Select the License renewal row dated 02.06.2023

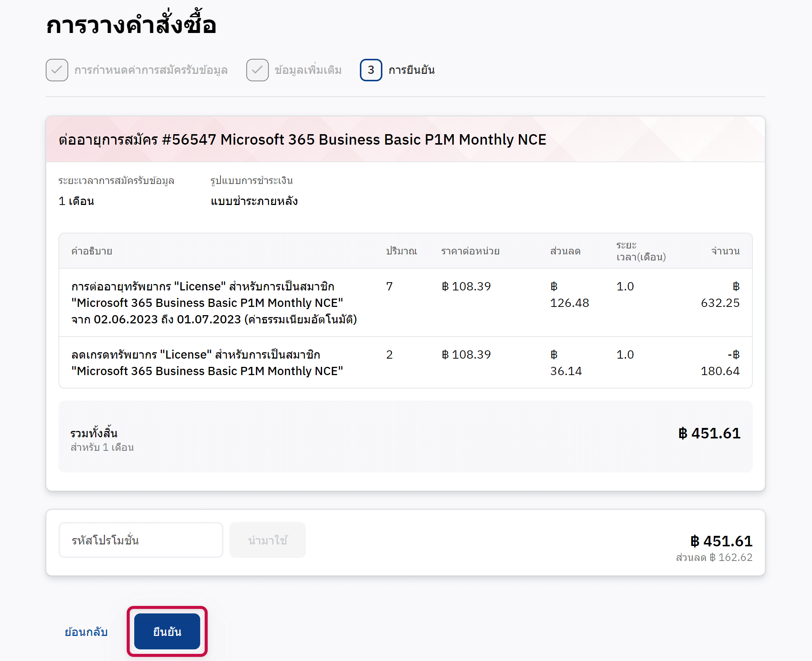pos(214,303)
